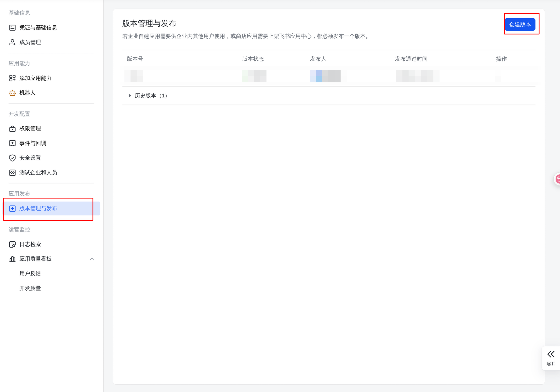Screen dimensions: 560x392
Task: Open 事件与回调 configuration
Action: point(33,143)
